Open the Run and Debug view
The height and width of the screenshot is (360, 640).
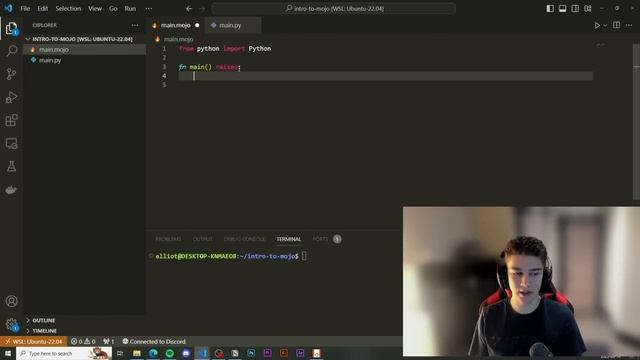coord(11,97)
